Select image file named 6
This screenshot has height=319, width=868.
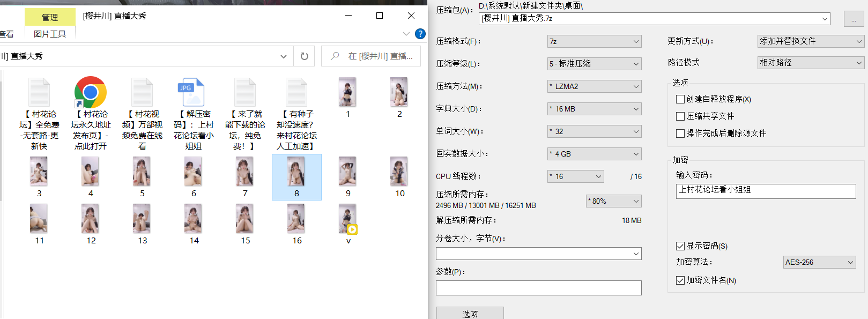pyautogui.click(x=194, y=177)
